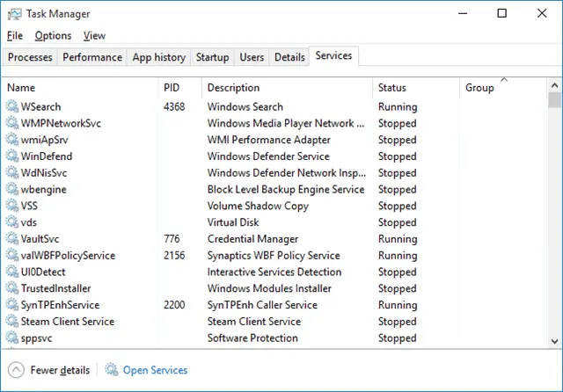Click PID 2156 of valWBFPolicyService

(x=174, y=255)
